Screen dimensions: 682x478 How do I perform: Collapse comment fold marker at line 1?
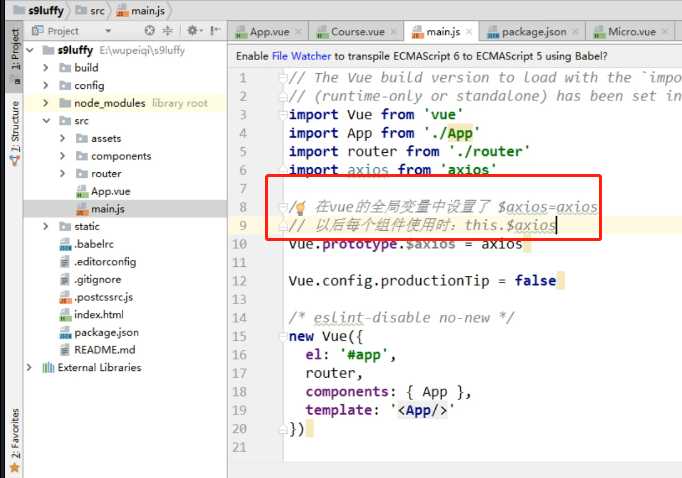283,78
